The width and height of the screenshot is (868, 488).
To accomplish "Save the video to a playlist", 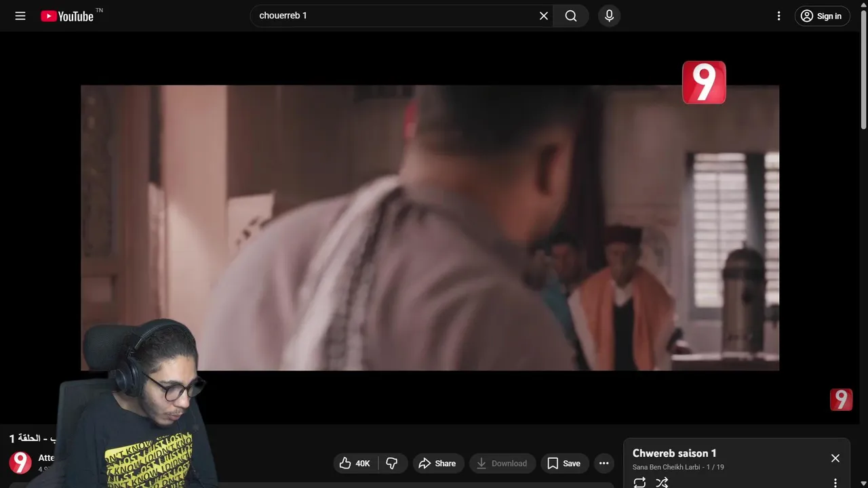I will tap(564, 463).
